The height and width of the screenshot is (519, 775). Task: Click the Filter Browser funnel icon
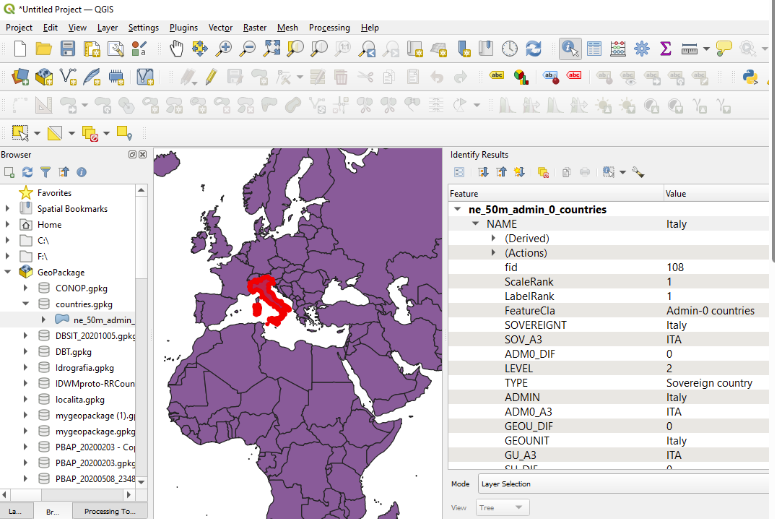point(45,172)
